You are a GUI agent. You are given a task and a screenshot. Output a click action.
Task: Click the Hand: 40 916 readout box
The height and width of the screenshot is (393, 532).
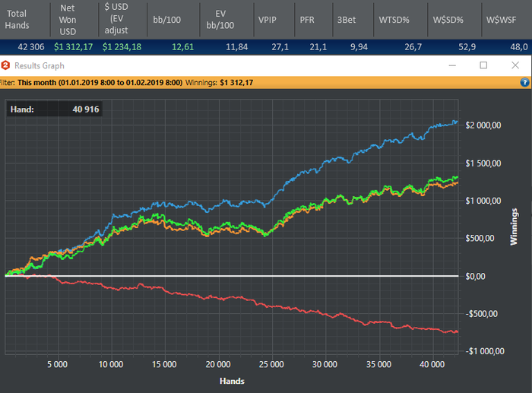point(54,109)
